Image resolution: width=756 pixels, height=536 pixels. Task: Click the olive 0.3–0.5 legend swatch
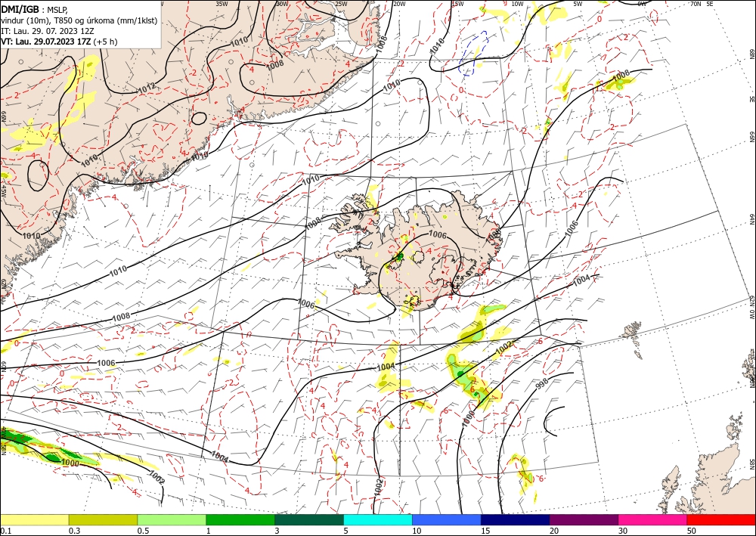(103, 519)
